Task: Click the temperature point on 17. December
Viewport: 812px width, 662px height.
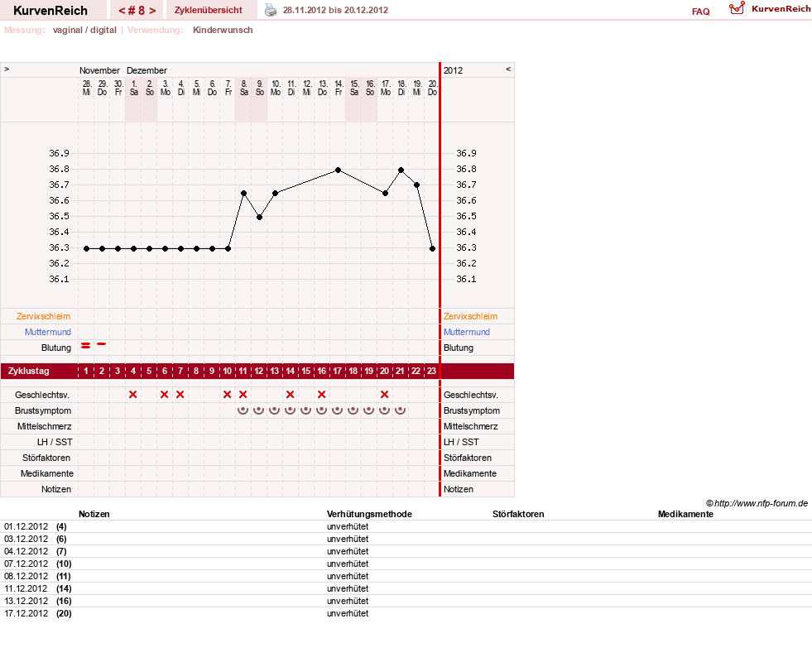Action: [x=385, y=193]
